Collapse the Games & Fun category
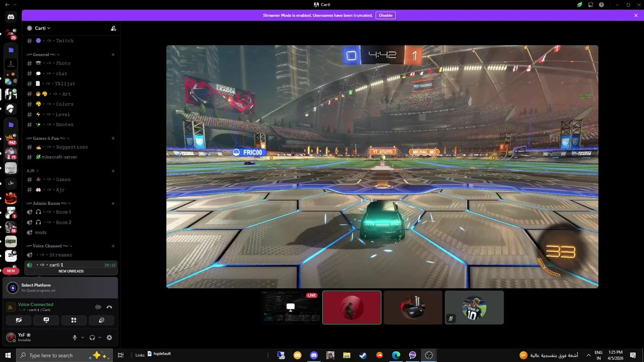The height and width of the screenshot is (362, 644). tap(48, 138)
